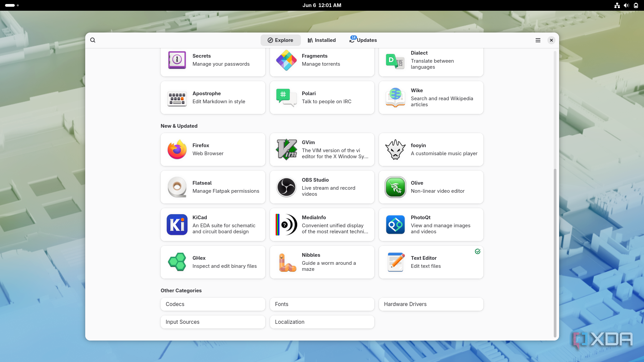Viewport: 644px width, 362px height.
Task: Click the Fragments app icon
Action: click(x=286, y=60)
